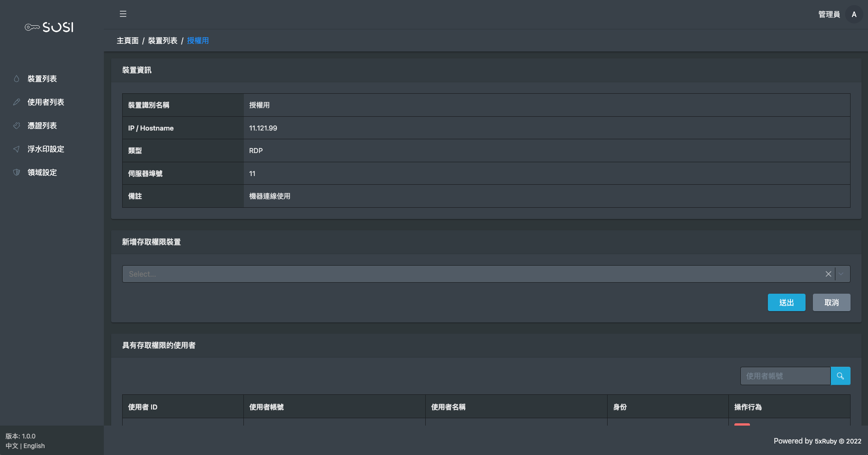Click the SUSI key logo
The width and height of the screenshot is (868, 455).
49,28
